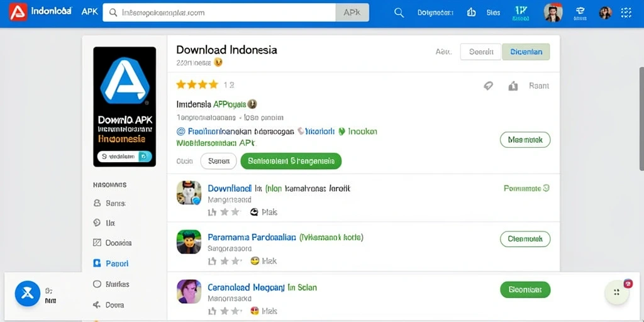This screenshot has height=322, width=644.
Task: Open the Downllaed kamahronss list title
Action: [x=279, y=189]
